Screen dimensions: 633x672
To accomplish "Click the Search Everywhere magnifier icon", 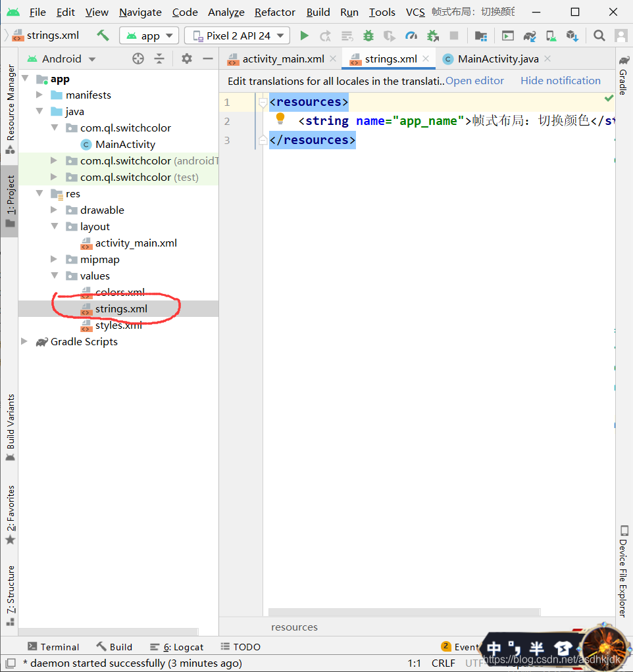I will click(599, 36).
